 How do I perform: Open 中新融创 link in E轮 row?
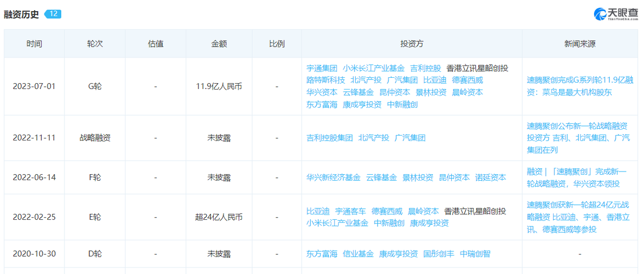pos(389,223)
